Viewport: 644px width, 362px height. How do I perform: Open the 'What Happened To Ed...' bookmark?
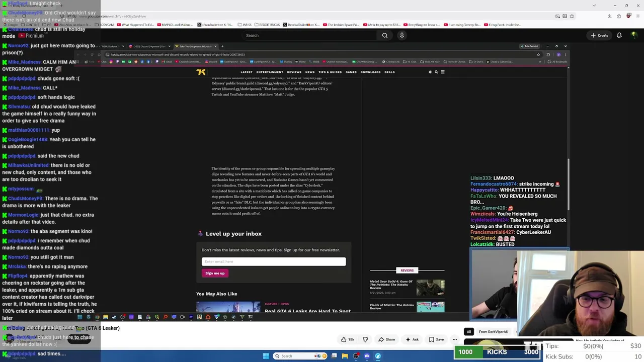pyautogui.click(x=135, y=25)
